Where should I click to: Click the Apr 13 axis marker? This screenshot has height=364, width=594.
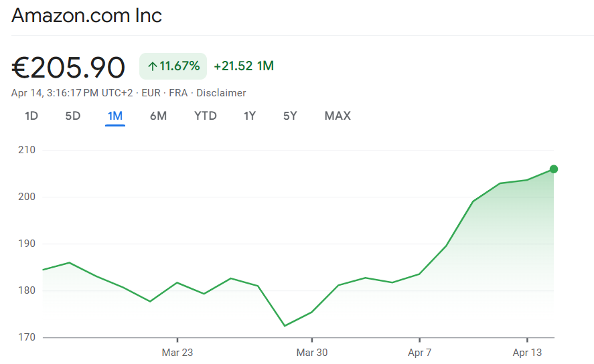click(528, 353)
